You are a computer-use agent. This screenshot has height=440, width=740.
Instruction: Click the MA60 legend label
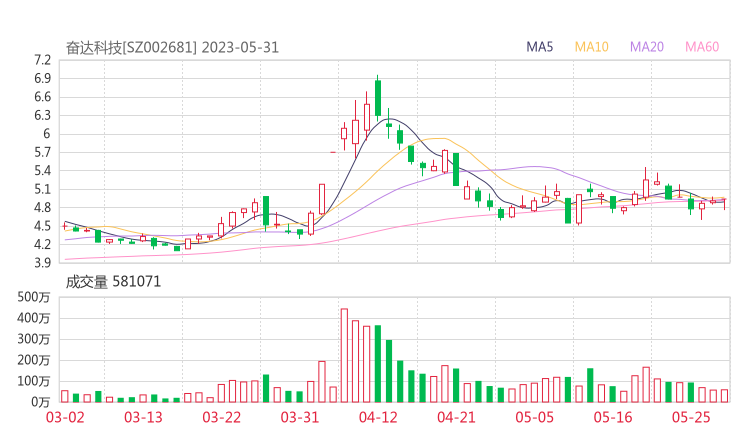pyautogui.click(x=702, y=47)
